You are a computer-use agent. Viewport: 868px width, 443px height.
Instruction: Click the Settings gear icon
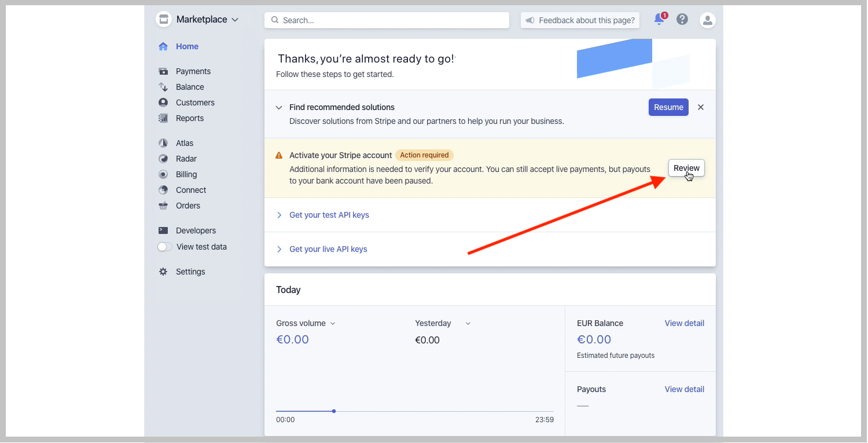[x=163, y=272]
